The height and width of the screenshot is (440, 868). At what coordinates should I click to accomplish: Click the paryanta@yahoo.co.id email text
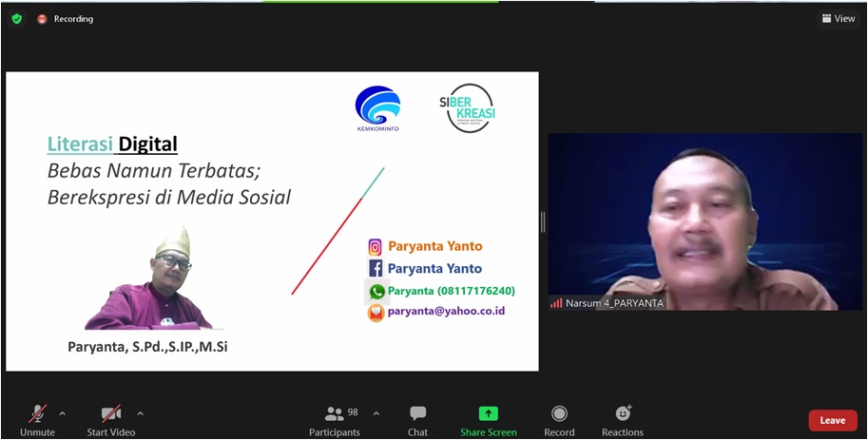[446, 311]
